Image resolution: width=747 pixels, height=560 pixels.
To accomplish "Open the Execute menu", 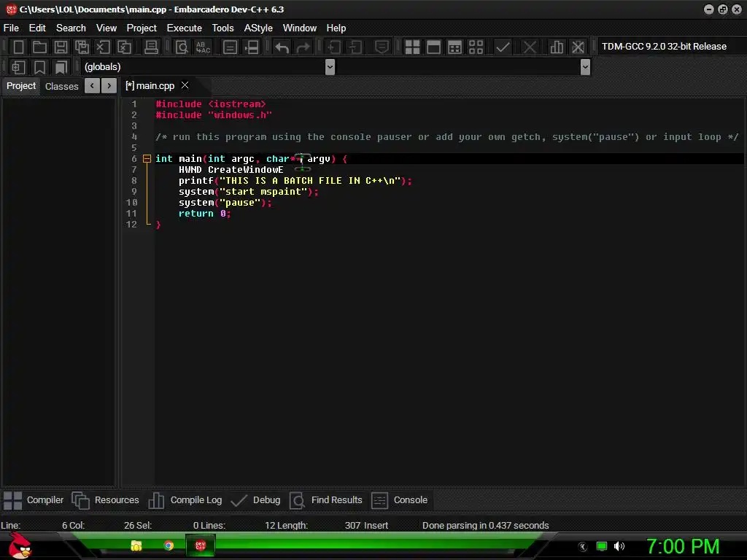I will (185, 28).
